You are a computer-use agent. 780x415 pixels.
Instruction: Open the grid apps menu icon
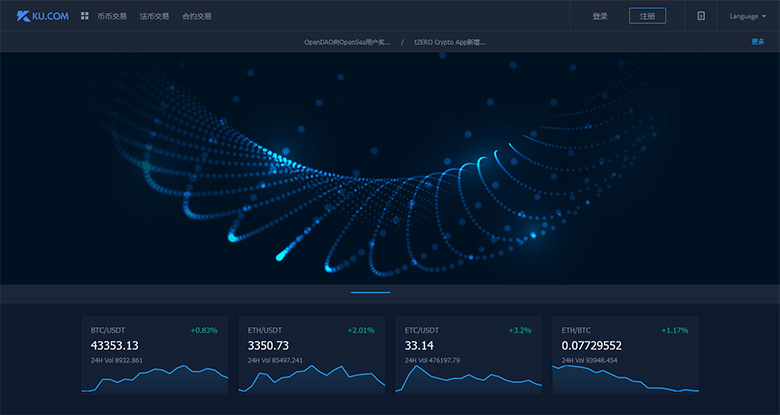pos(85,16)
